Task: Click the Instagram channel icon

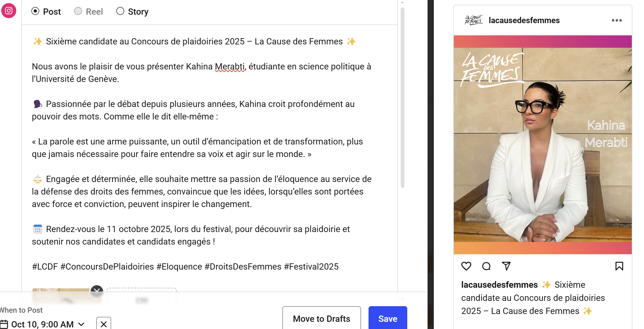Action: (x=9, y=11)
